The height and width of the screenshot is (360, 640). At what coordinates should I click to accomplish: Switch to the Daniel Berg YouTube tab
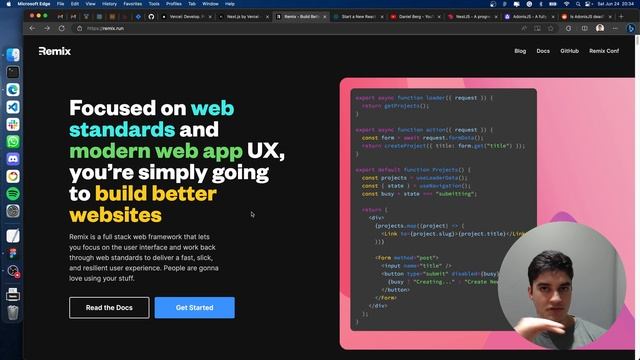416,17
